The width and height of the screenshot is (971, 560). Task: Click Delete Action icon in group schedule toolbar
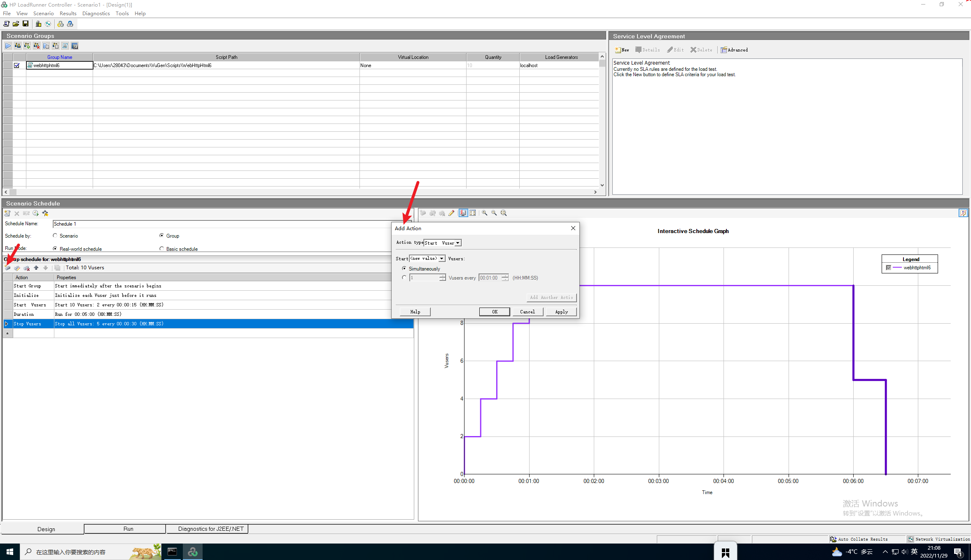(27, 268)
